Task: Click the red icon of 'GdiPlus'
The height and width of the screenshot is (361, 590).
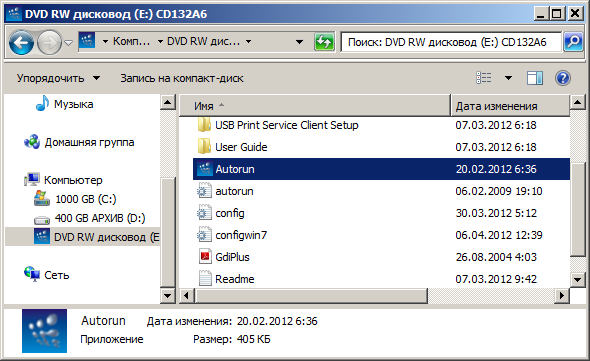Action: pos(205,256)
